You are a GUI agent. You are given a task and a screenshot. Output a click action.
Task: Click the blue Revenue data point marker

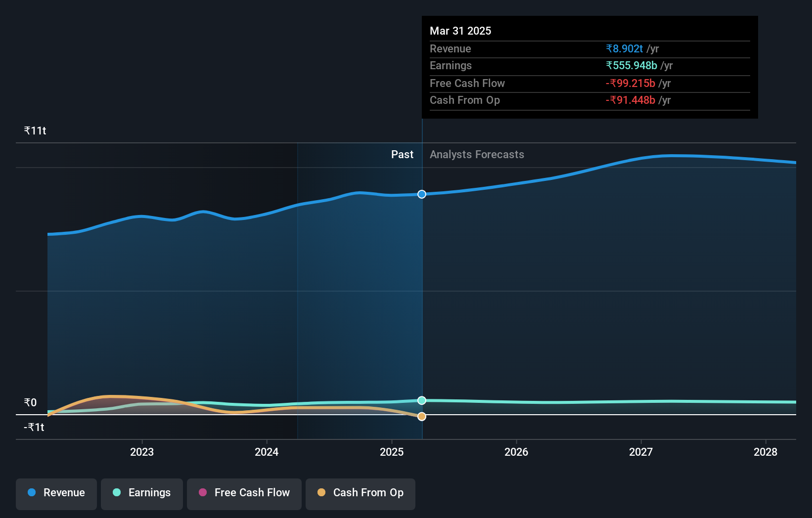(422, 194)
